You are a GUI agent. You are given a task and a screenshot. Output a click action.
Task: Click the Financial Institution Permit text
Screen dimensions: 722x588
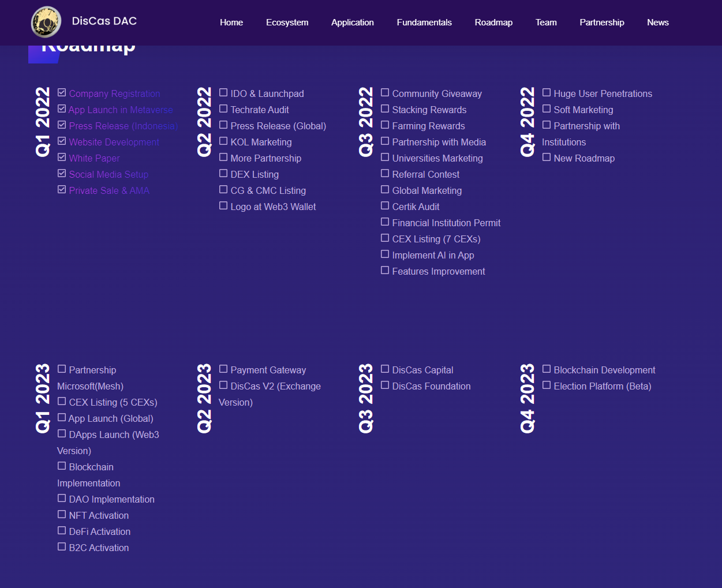446,223
